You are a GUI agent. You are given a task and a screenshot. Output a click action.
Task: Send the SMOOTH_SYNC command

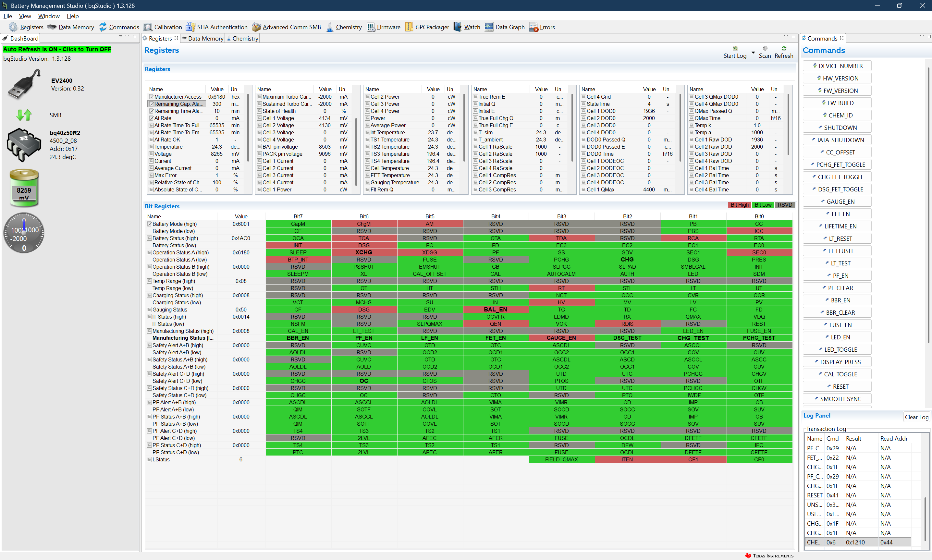tap(837, 399)
